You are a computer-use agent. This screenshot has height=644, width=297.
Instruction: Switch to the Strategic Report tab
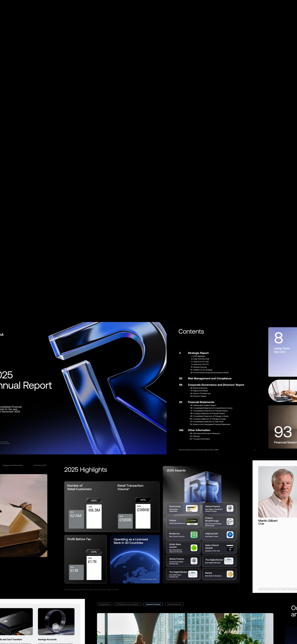[x=105, y=604]
